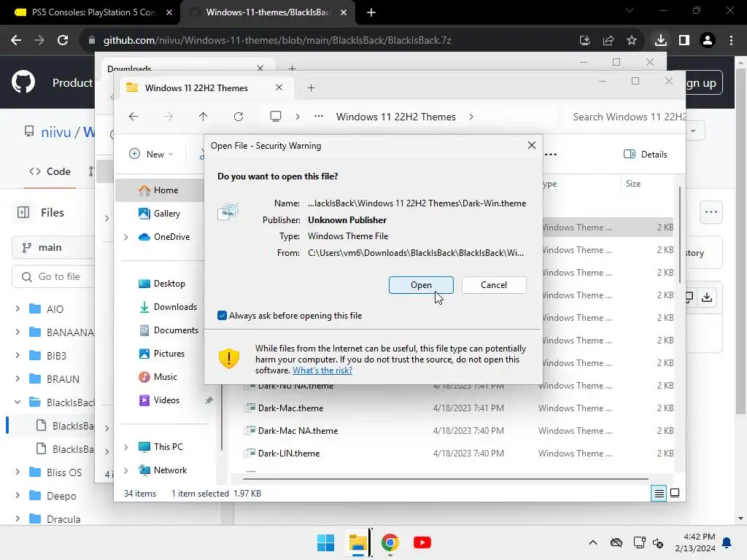Image resolution: width=747 pixels, height=560 pixels.
Task: Go back in File Explorer
Action: [133, 116]
